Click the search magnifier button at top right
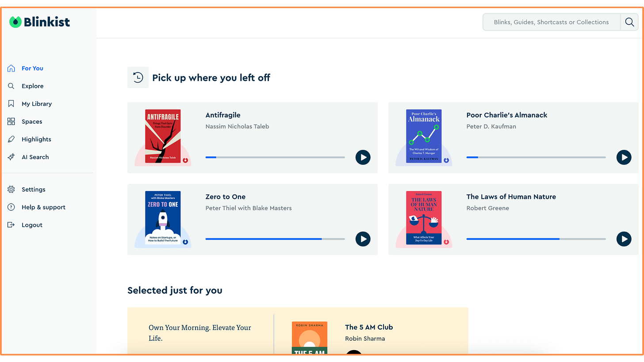The image size is (644, 362). 629,22
